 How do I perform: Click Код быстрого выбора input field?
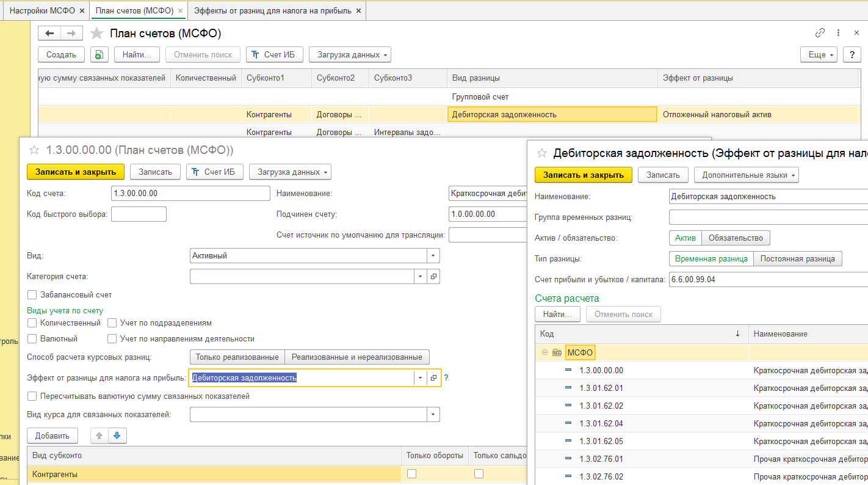(139, 214)
